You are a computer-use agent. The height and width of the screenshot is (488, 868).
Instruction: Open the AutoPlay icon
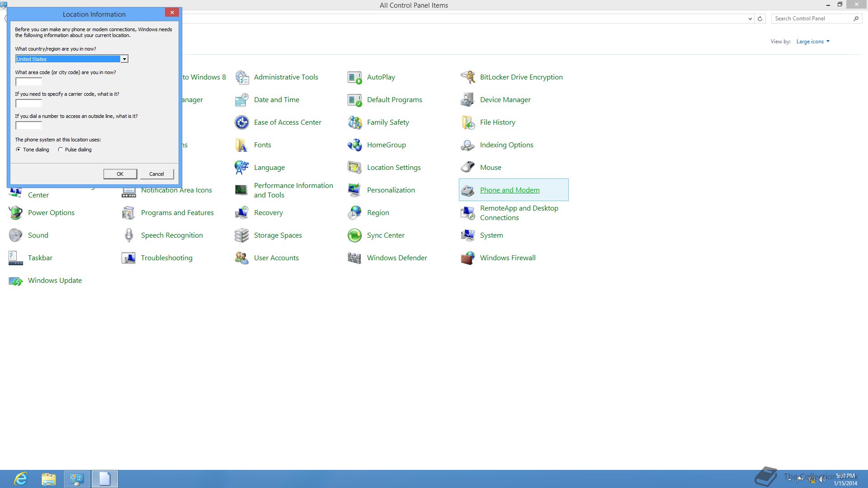pos(355,77)
